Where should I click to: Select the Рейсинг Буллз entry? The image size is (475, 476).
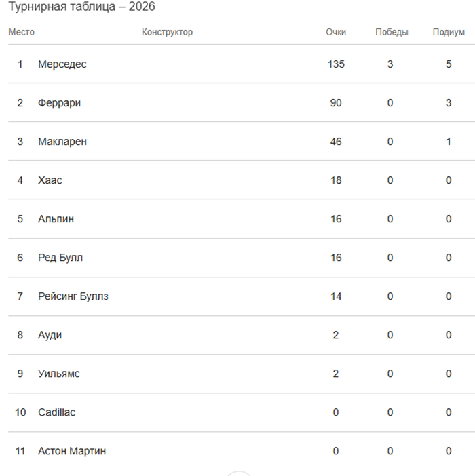point(73,296)
